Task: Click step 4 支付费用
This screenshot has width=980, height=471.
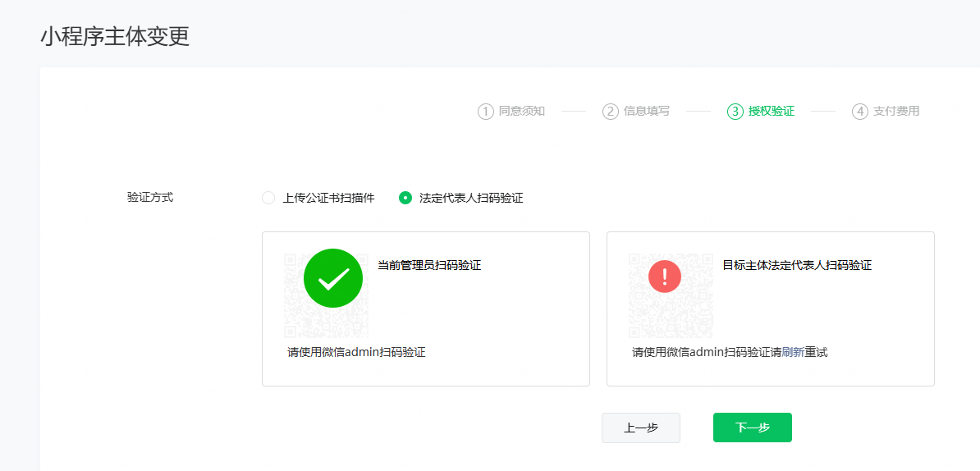Action: (886, 112)
